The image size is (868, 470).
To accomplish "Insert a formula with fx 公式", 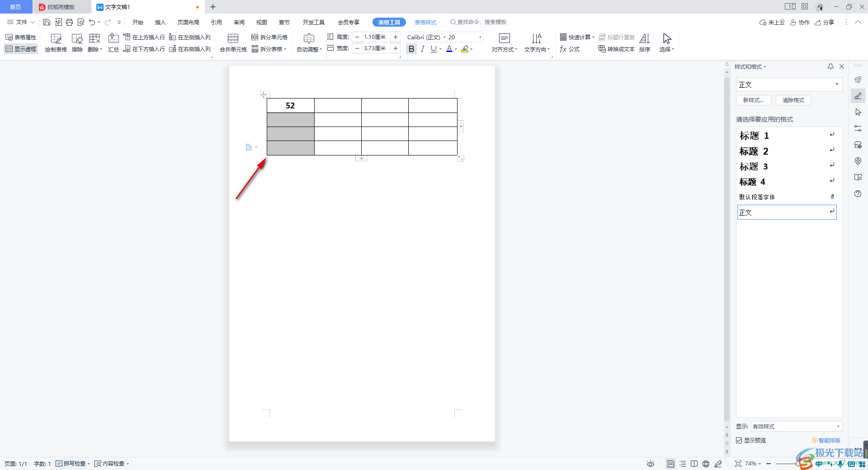I will [570, 49].
